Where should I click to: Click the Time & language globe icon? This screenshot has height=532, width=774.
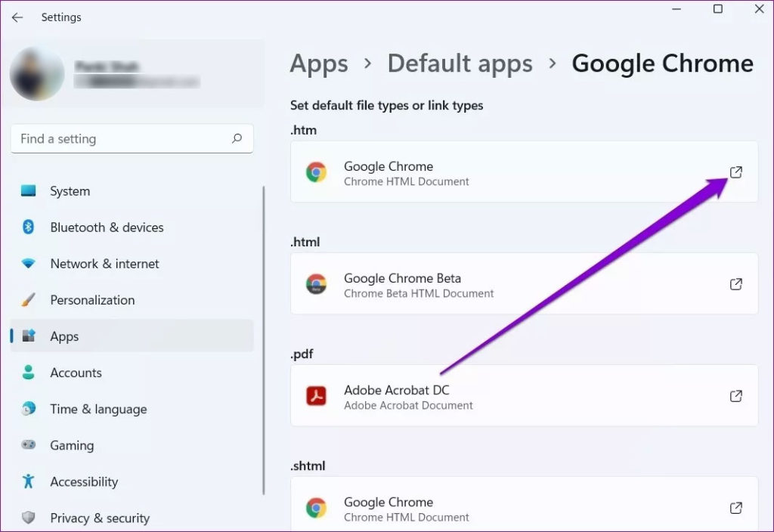[28, 409]
